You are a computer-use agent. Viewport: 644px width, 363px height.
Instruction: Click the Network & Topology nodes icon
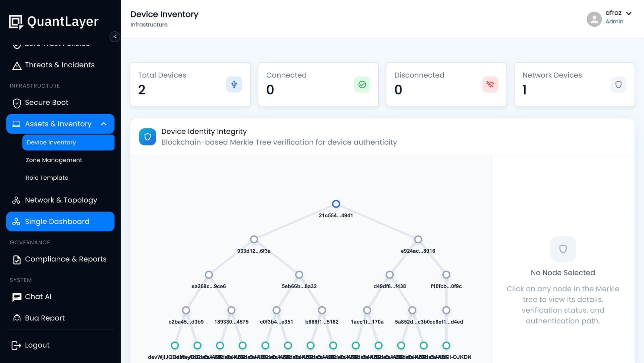point(16,200)
